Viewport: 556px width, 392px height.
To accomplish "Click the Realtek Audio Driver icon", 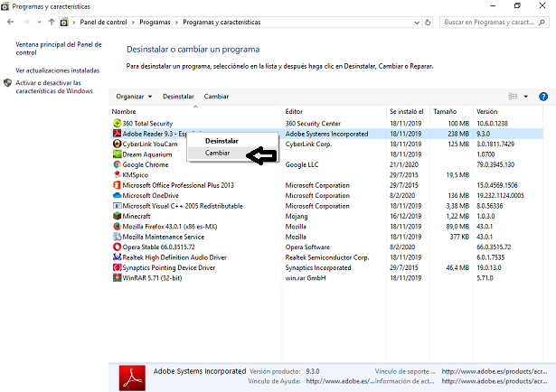I will pyautogui.click(x=117, y=257).
